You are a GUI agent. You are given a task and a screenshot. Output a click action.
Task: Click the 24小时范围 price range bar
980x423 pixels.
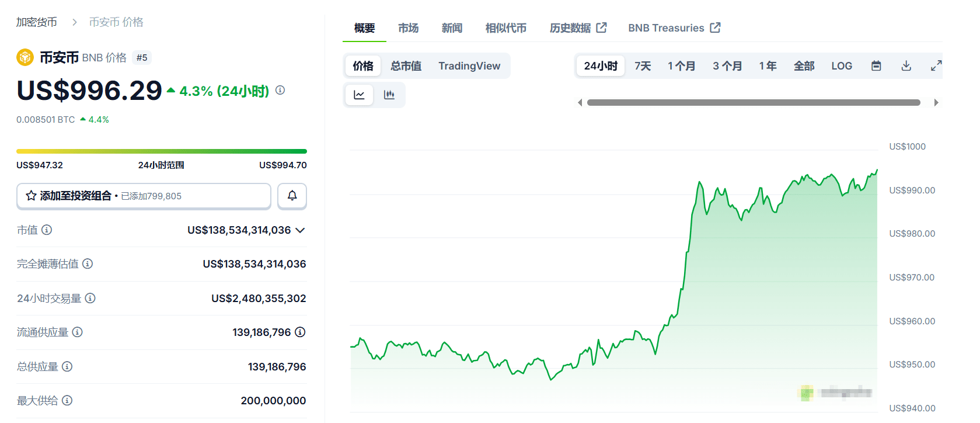coord(162,151)
